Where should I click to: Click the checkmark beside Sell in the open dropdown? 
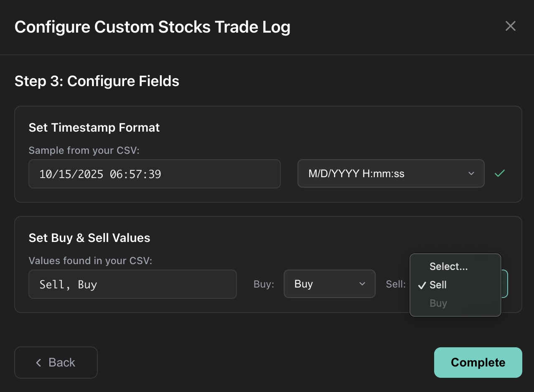tap(423, 285)
